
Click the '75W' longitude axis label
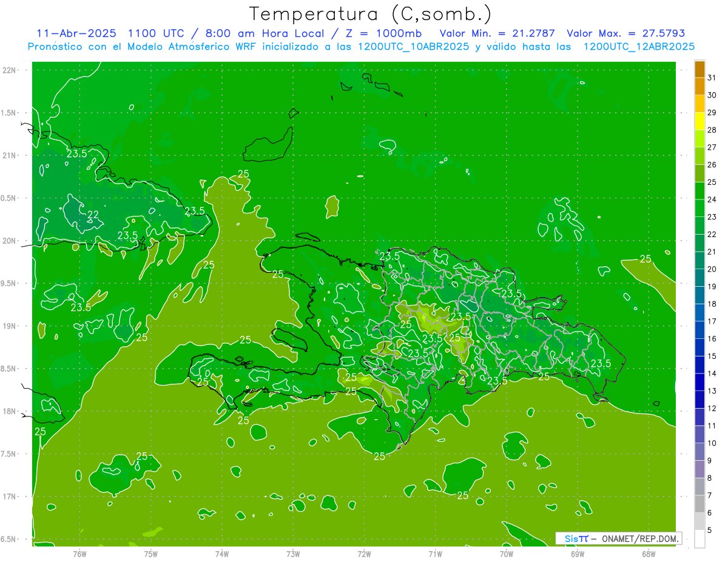pos(150,554)
